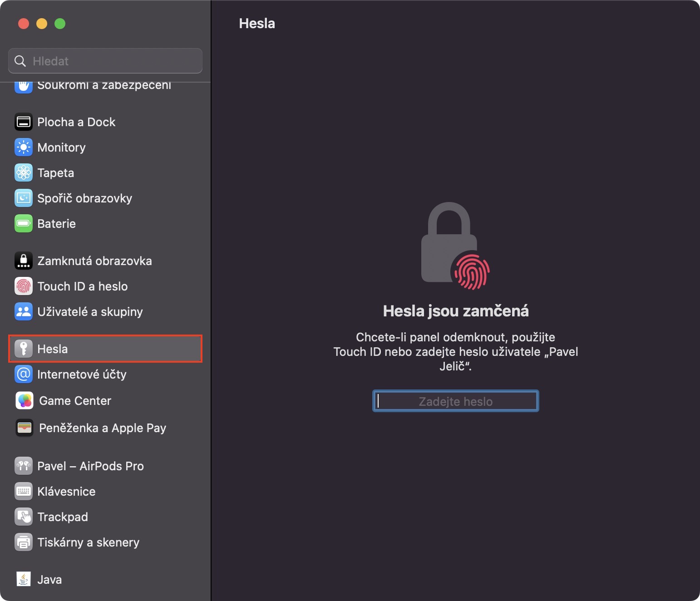The height and width of the screenshot is (601, 700).
Task: Go to Internetové účty settings
Action: tap(82, 374)
